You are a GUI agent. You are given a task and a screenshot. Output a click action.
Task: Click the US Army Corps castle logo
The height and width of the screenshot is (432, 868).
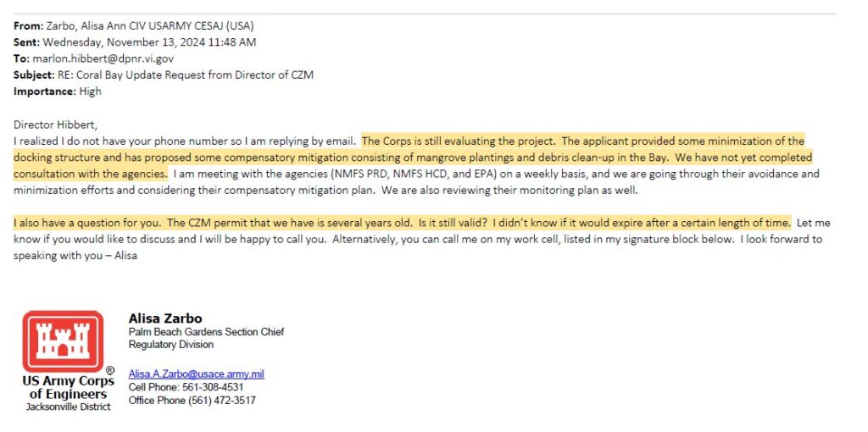[x=63, y=341]
